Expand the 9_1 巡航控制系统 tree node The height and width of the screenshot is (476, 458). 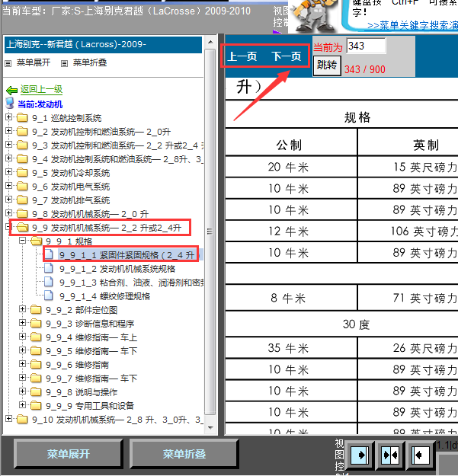(x=8, y=118)
